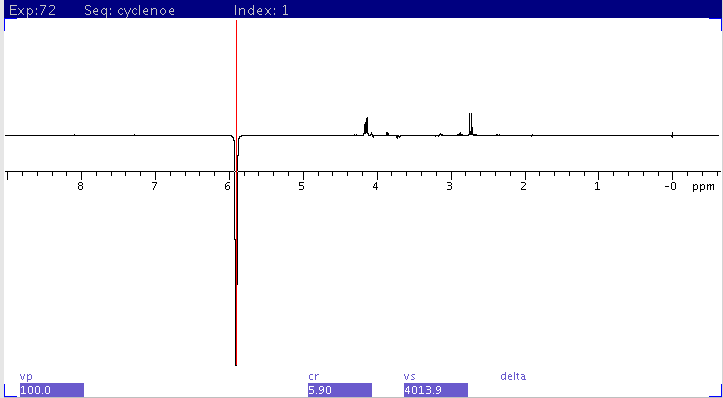Screen dimensions: 723x398
Task: Click the Seq: cyclenoe header text
Action: coord(130,11)
